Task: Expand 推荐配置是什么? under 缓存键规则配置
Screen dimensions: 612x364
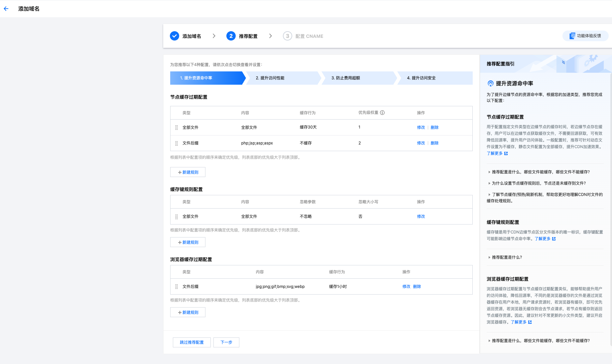Action: (x=507, y=257)
